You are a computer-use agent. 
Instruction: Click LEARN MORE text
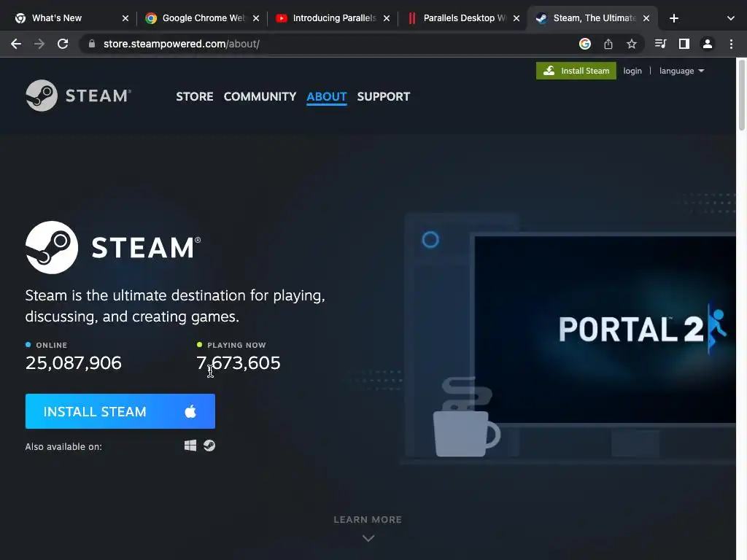(x=368, y=519)
